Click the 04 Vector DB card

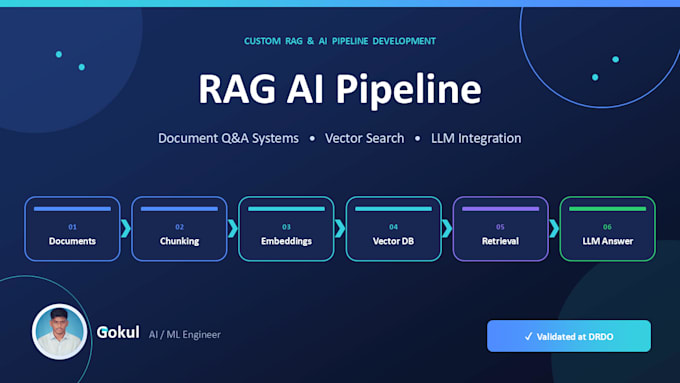pyautogui.click(x=393, y=229)
